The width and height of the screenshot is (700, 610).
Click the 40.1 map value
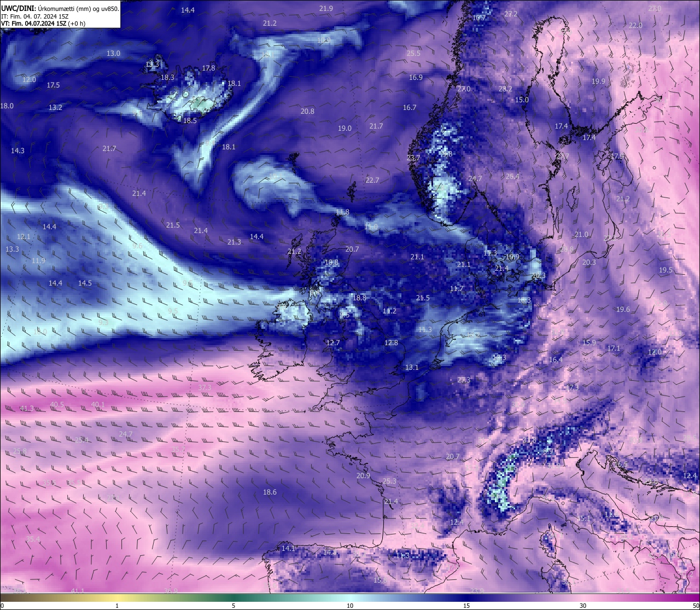pos(98,404)
